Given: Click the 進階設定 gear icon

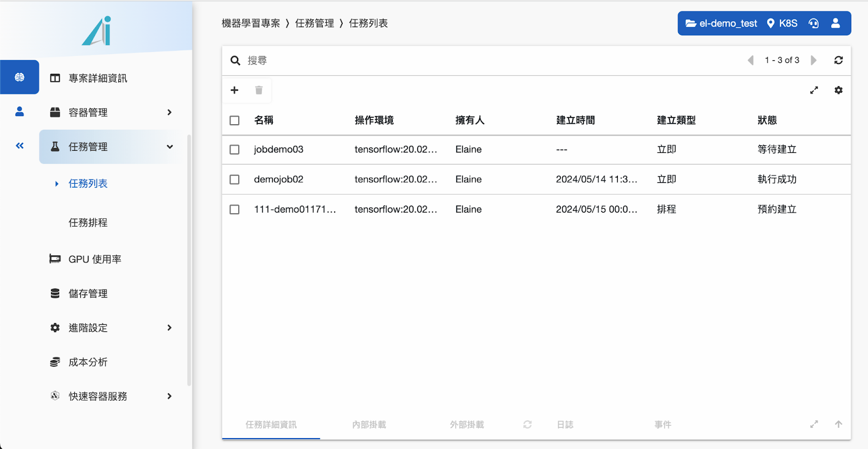Looking at the screenshot, I should tap(55, 328).
